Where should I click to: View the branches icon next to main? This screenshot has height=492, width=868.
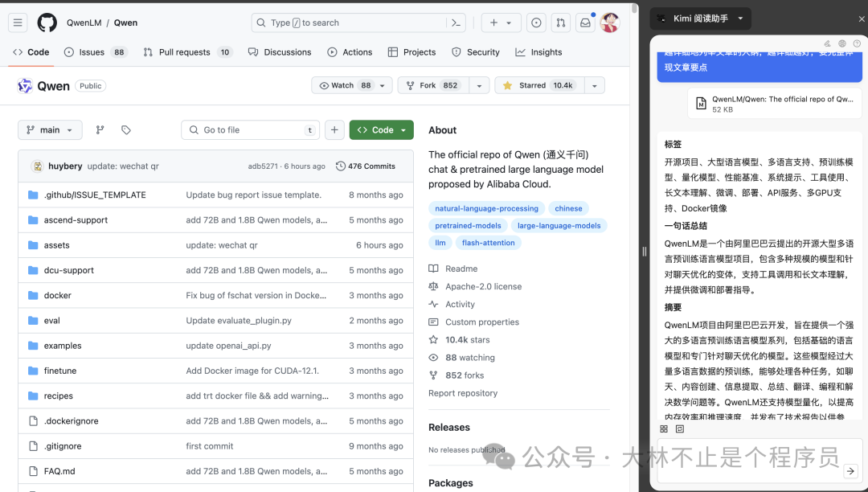[100, 129]
